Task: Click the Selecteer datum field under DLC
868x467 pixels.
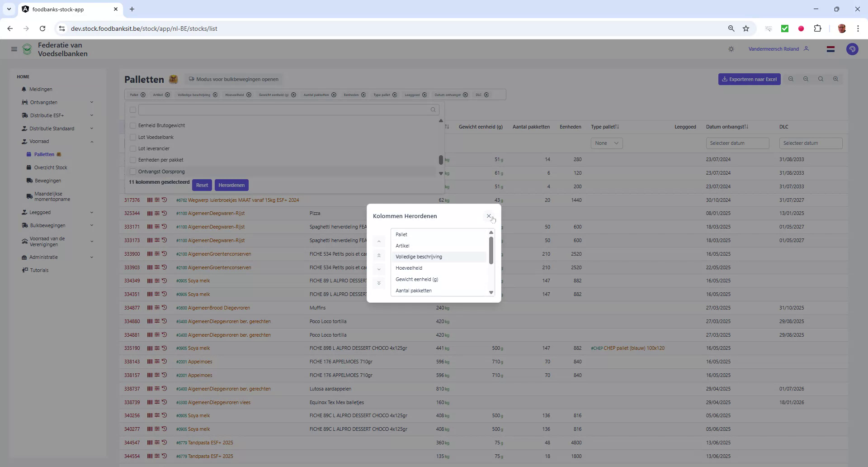Action: point(811,143)
